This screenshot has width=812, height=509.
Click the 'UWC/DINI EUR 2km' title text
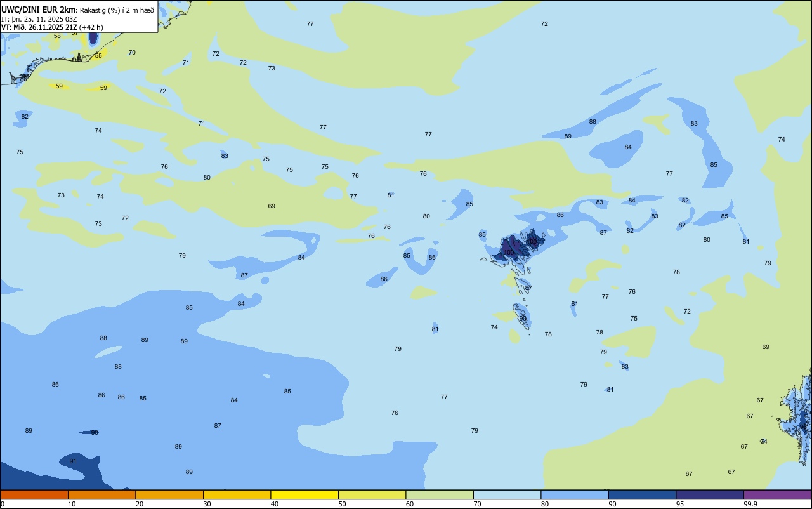coord(39,10)
